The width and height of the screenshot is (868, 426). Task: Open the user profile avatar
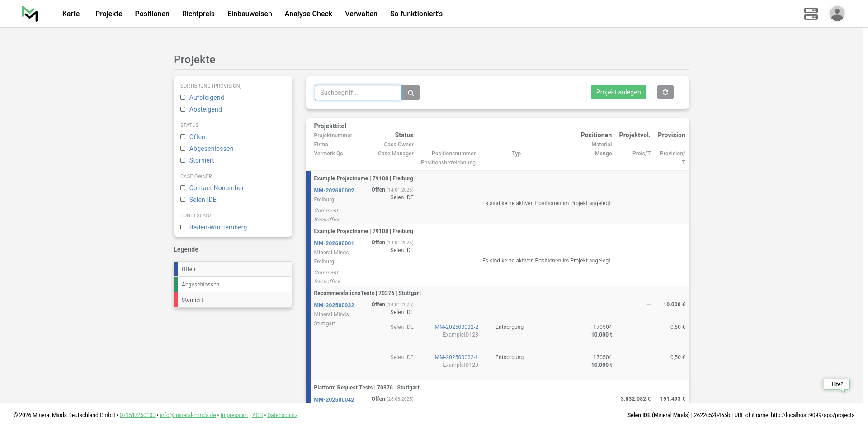837,14
